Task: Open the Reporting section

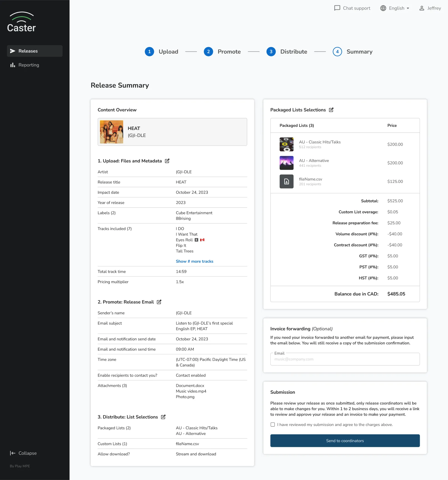Action: [x=29, y=65]
